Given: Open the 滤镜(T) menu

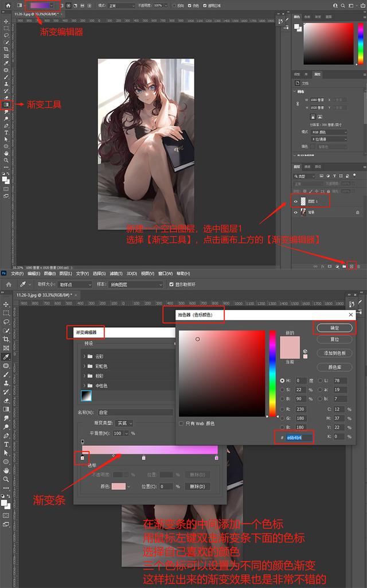Looking at the screenshot, I should pyautogui.click(x=116, y=274).
